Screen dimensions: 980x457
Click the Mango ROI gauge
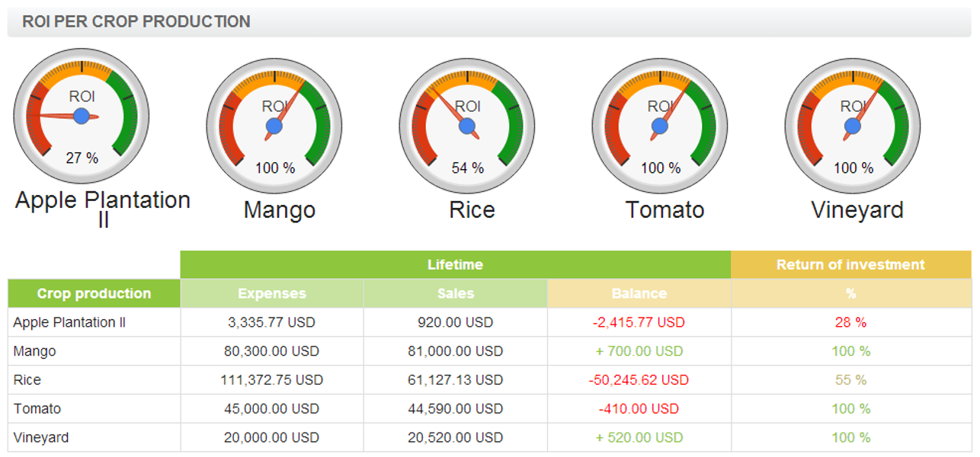pos(274,126)
